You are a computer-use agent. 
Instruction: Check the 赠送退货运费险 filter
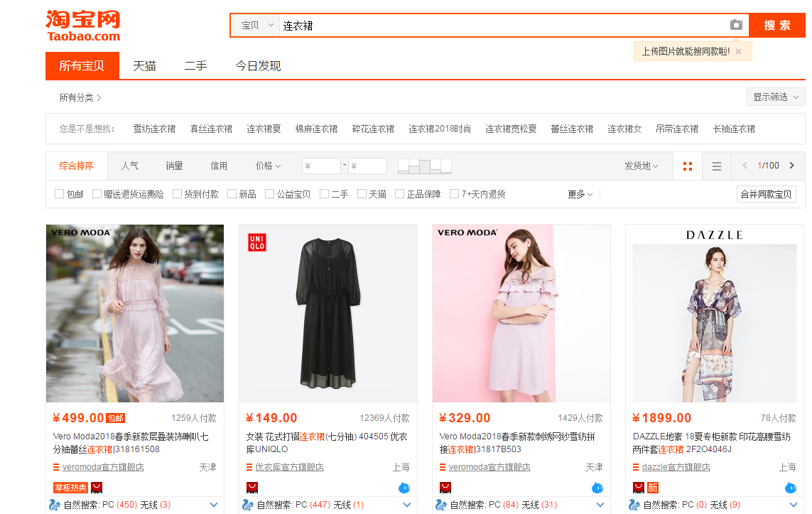click(97, 194)
